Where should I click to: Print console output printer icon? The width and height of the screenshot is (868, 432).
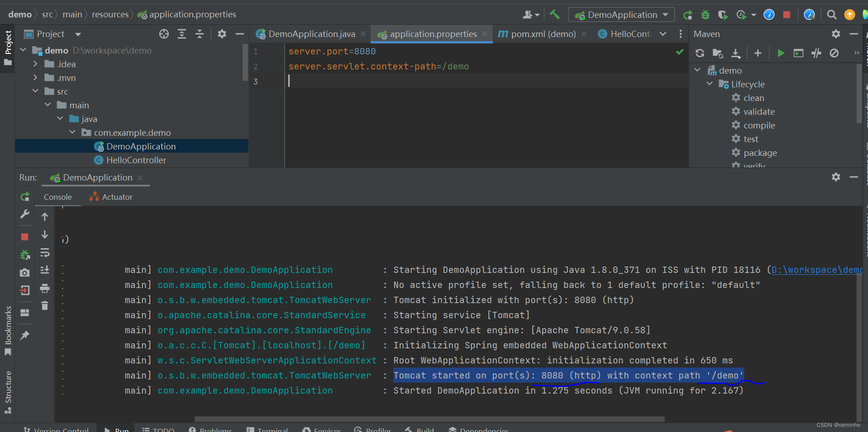click(45, 288)
